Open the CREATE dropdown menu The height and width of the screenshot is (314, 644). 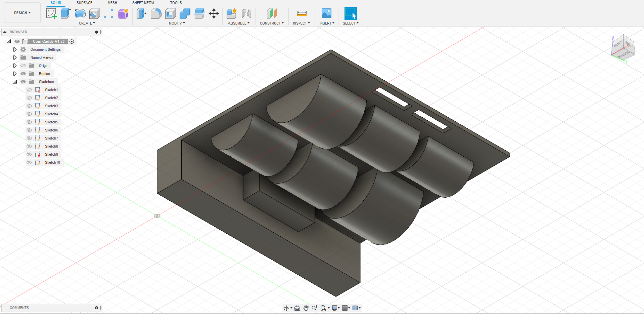coord(87,23)
